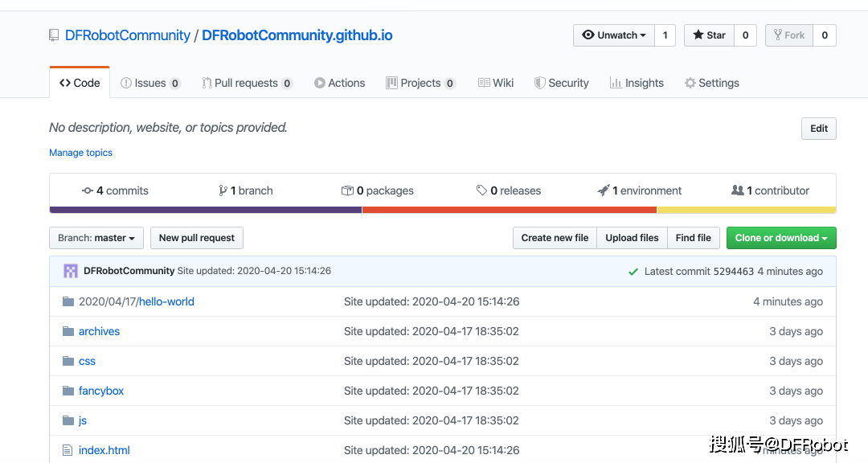The height and width of the screenshot is (463, 868).
Task: Click the js folder icon
Action: pos(68,420)
